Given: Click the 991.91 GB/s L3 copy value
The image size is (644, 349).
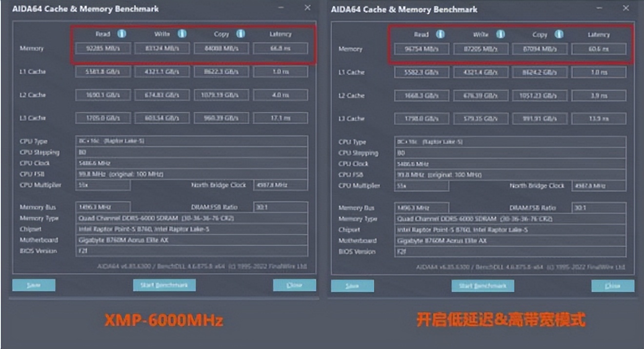Looking at the screenshot, I should point(540,118).
